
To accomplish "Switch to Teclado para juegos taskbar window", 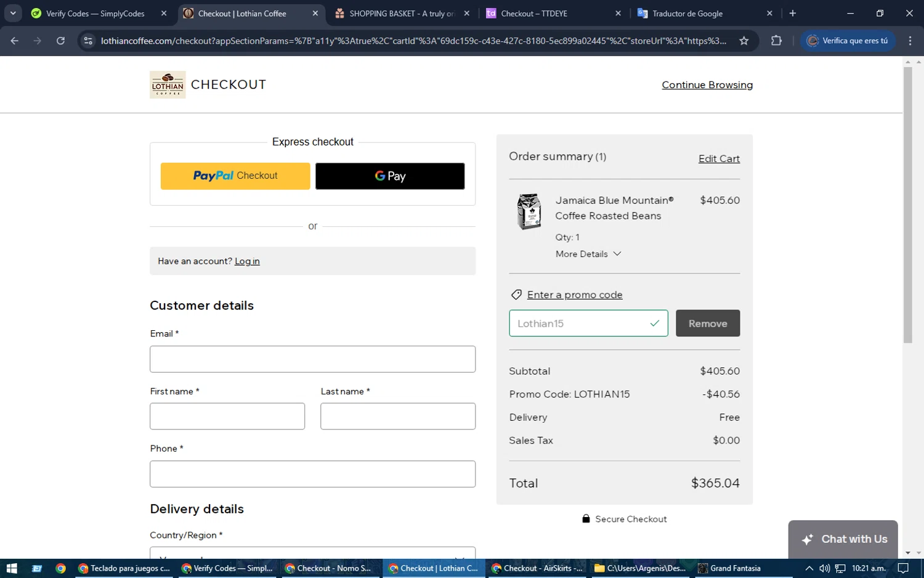I will coord(124,568).
